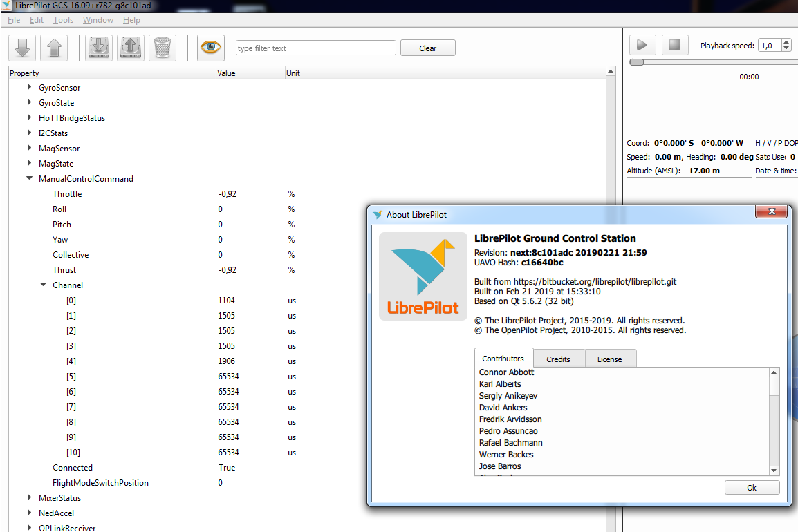Click the playback position slider handle
Viewport: 798px width, 532px height.
coord(637,62)
